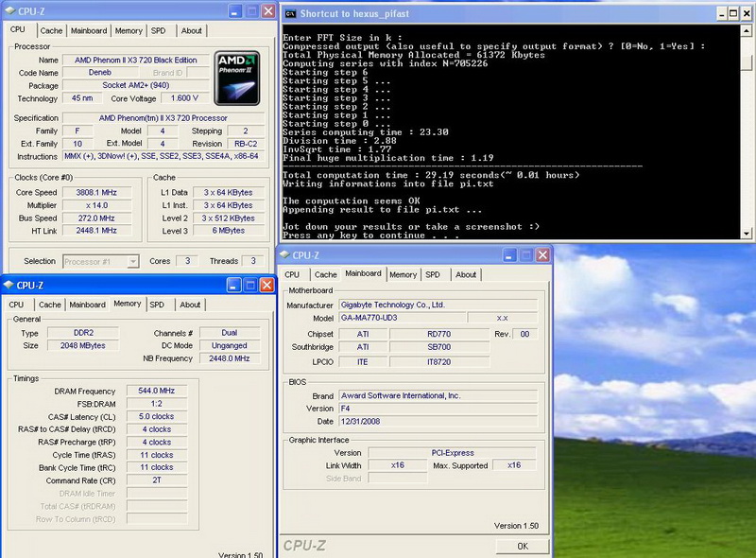Click the AMD Phenom II logo in CPU window
This screenshot has width=756, height=558.
point(237,78)
